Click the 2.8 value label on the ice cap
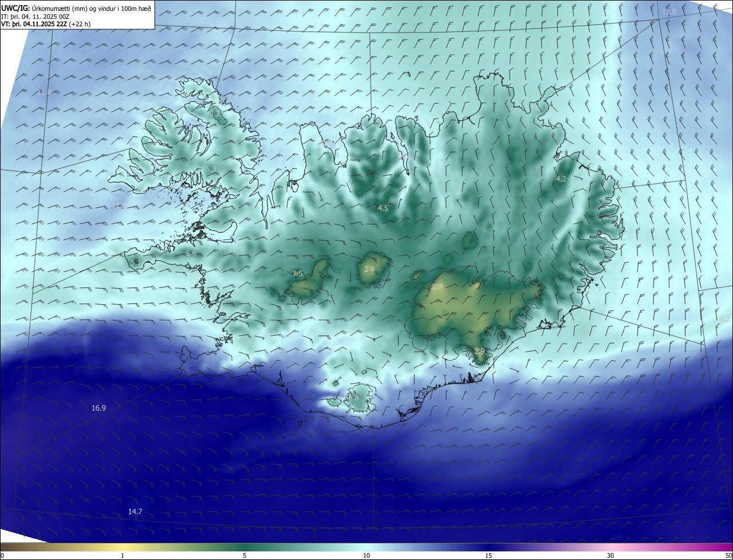The width and height of the screenshot is (733, 560). pyautogui.click(x=369, y=270)
